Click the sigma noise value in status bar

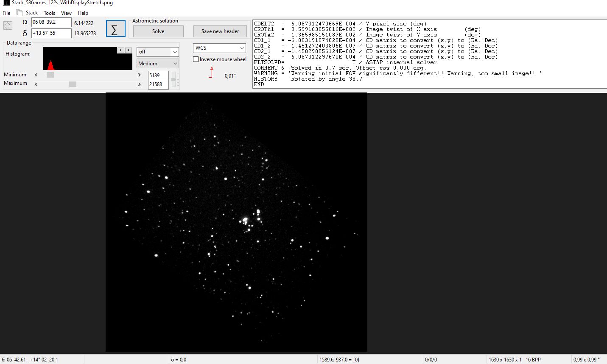(x=179, y=360)
